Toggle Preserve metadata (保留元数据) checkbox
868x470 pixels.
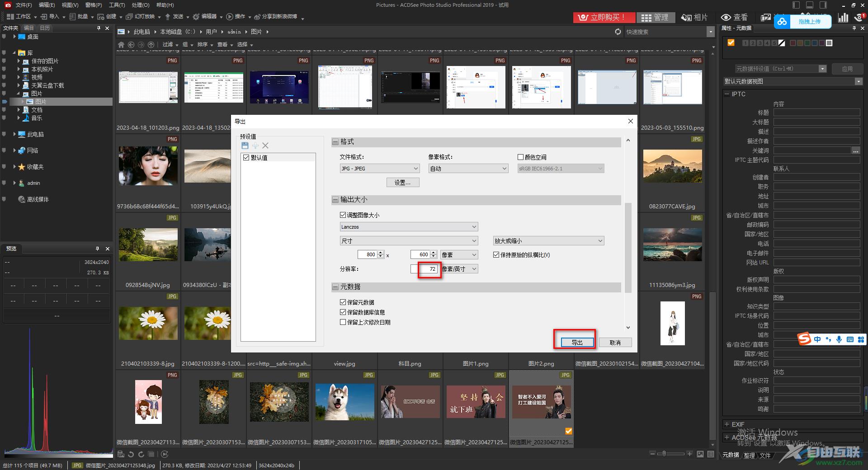[x=343, y=302]
